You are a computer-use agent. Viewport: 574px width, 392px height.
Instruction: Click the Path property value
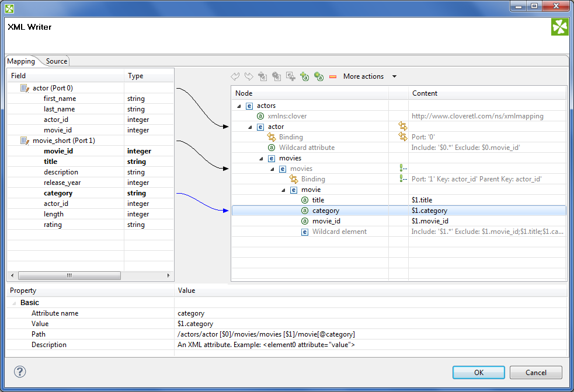[266, 334]
